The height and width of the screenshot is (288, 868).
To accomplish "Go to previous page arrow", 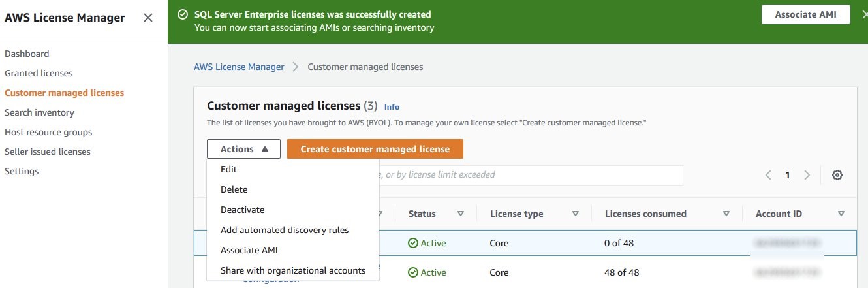I will click(769, 175).
